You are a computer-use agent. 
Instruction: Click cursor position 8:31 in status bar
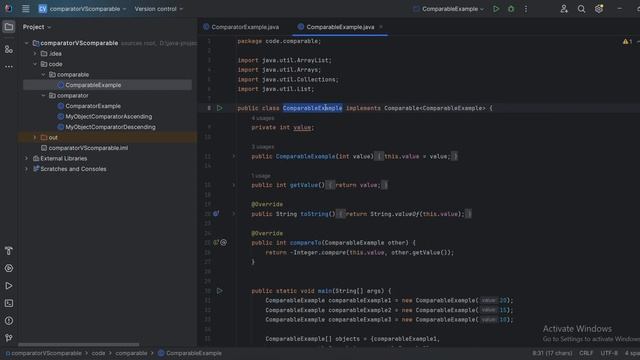552,353
